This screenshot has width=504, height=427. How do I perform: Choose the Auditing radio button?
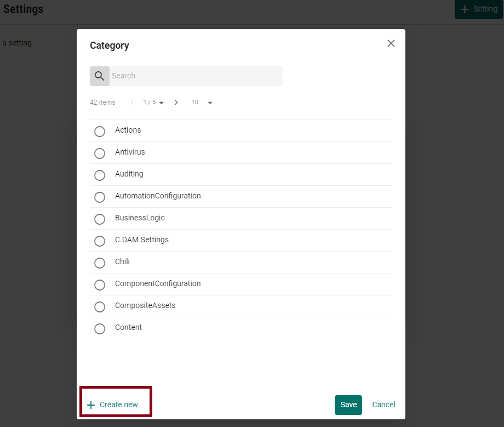coord(100,175)
